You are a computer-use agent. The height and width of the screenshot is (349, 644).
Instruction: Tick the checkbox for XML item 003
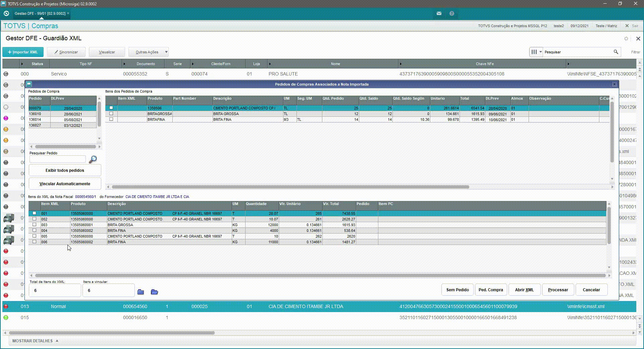click(x=34, y=225)
